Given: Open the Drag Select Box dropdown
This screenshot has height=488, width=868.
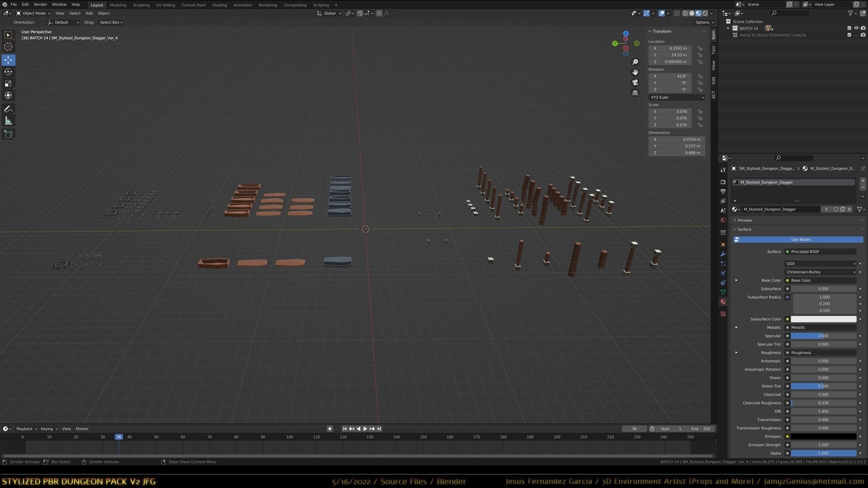Looking at the screenshot, I should coord(111,22).
